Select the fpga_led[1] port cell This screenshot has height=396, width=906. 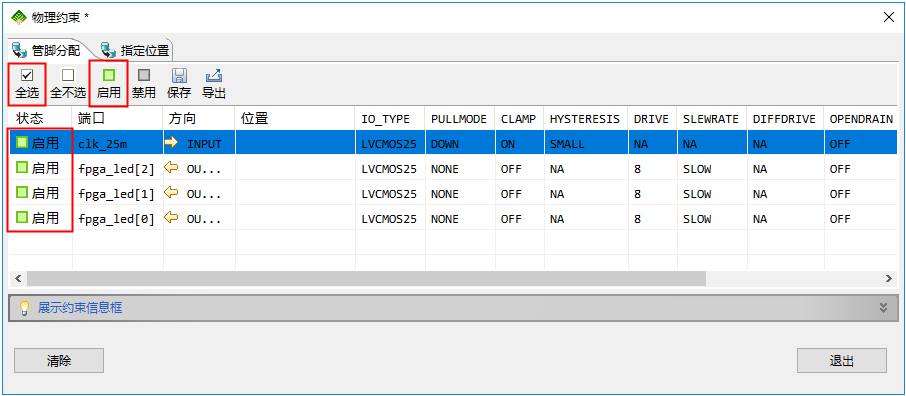coord(118,193)
